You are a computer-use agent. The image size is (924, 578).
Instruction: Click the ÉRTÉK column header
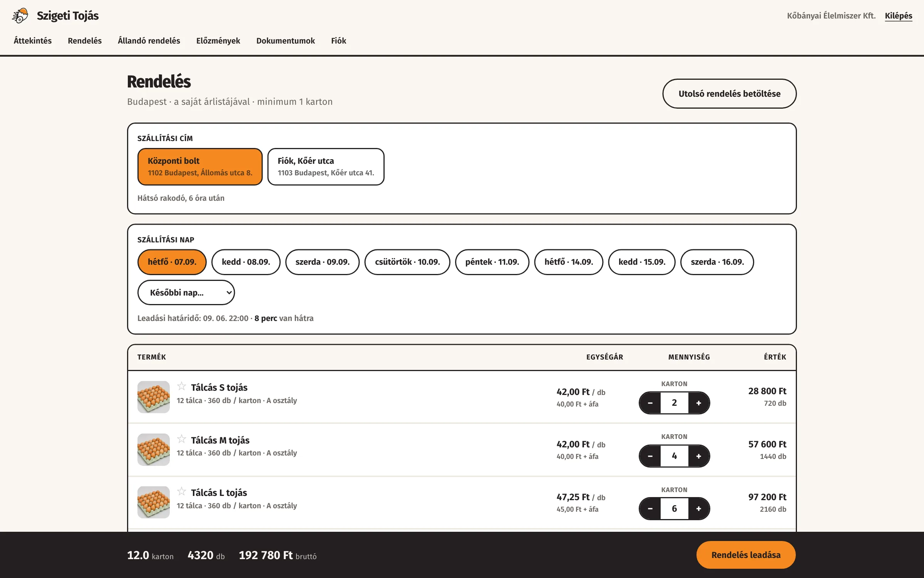pyautogui.click(x=775, y=357)
